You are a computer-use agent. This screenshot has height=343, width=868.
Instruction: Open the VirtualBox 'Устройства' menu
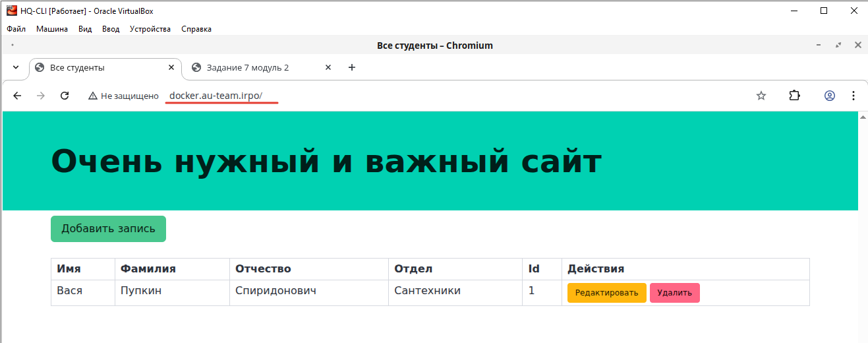pyautogui.click(x=150, y=29)
